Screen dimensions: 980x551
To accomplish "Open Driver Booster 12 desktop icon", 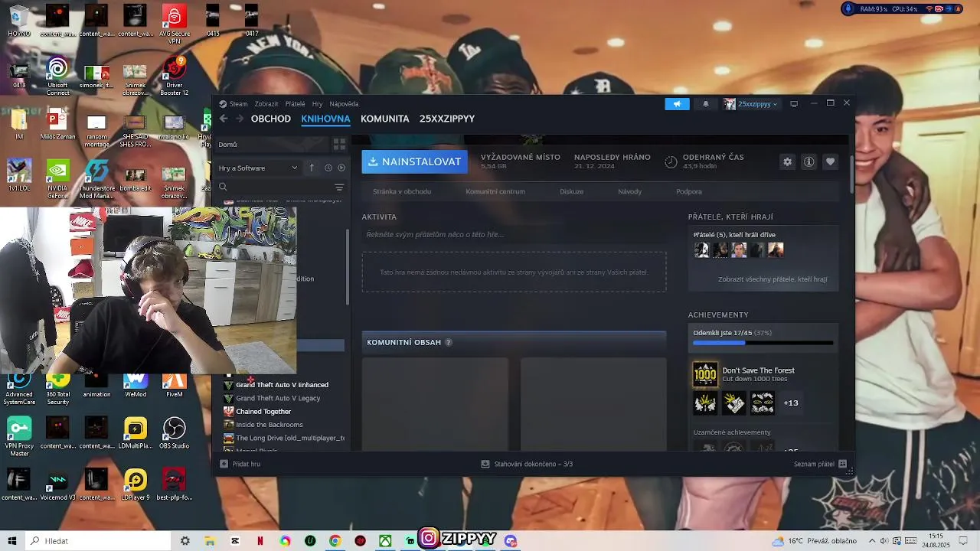I will pyautogui.click(x=175, y=76).
